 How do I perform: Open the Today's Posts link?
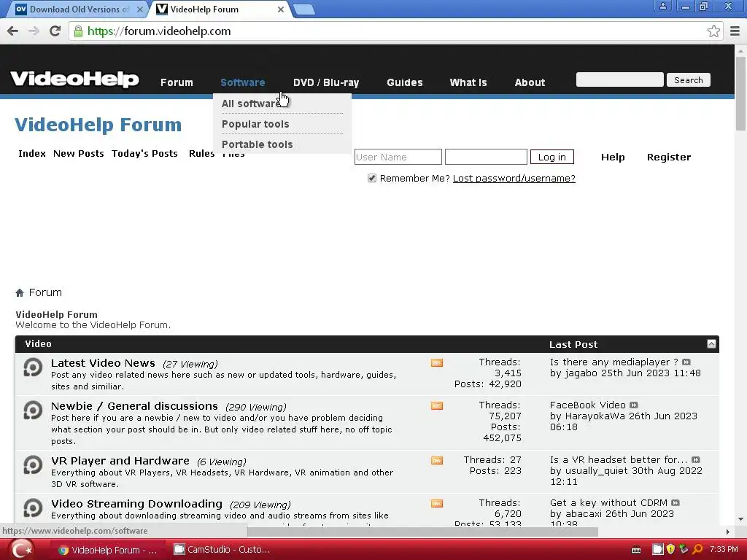[144, 153]
